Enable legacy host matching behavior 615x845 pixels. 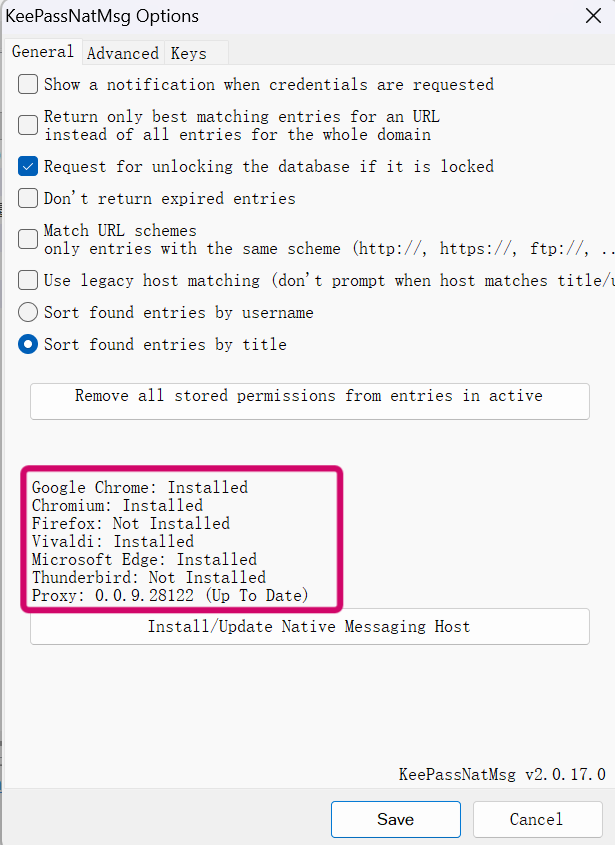pyautogui.click(x=27, y=280)
